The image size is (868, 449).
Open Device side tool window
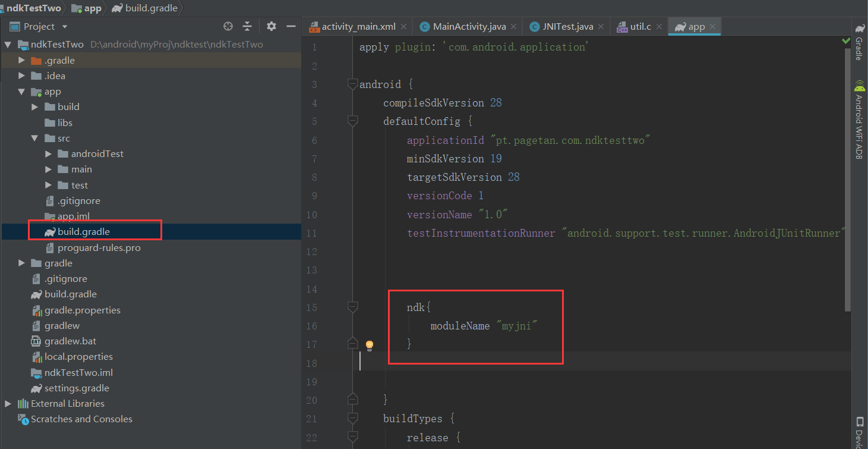coord(860,433)
